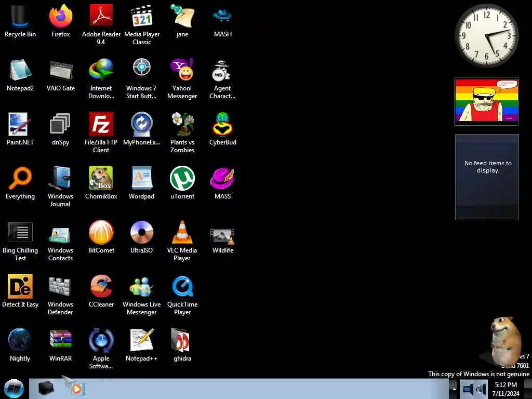Open the Adobe Reader 9.4 shortcut

(x=101, y=24)
